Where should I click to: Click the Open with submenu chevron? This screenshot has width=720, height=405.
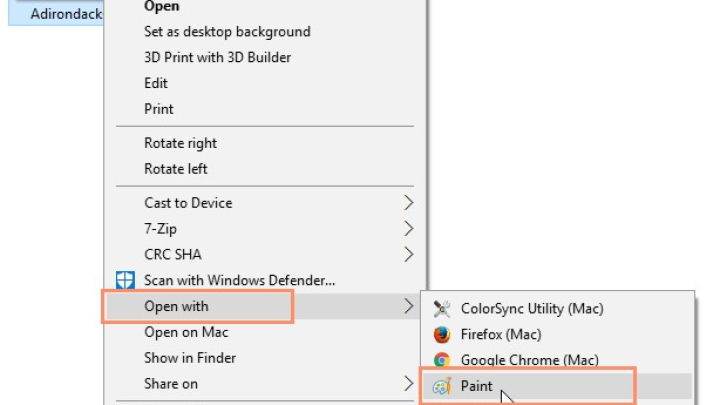coord(408,306)
